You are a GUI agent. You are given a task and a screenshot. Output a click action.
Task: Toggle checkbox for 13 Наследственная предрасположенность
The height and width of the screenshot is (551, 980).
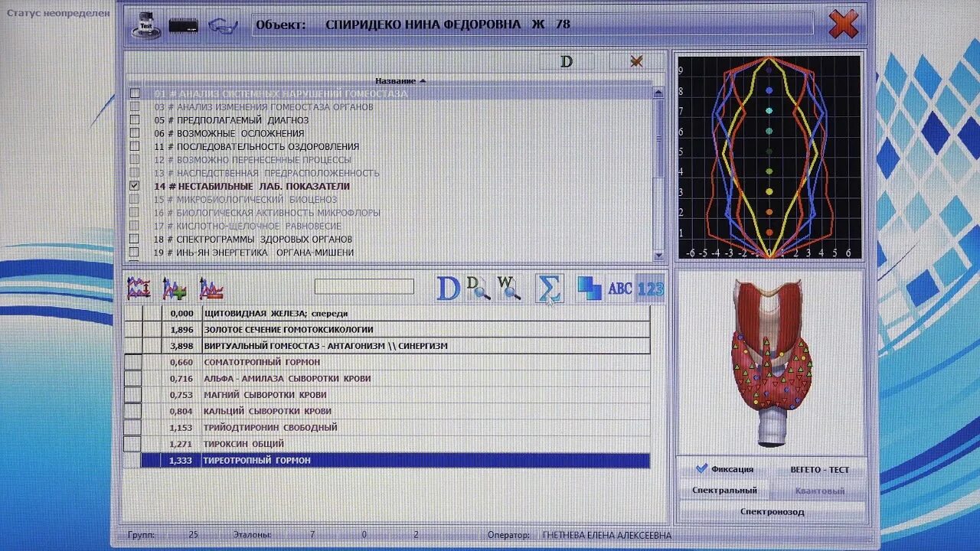click(x=135, y=173)
